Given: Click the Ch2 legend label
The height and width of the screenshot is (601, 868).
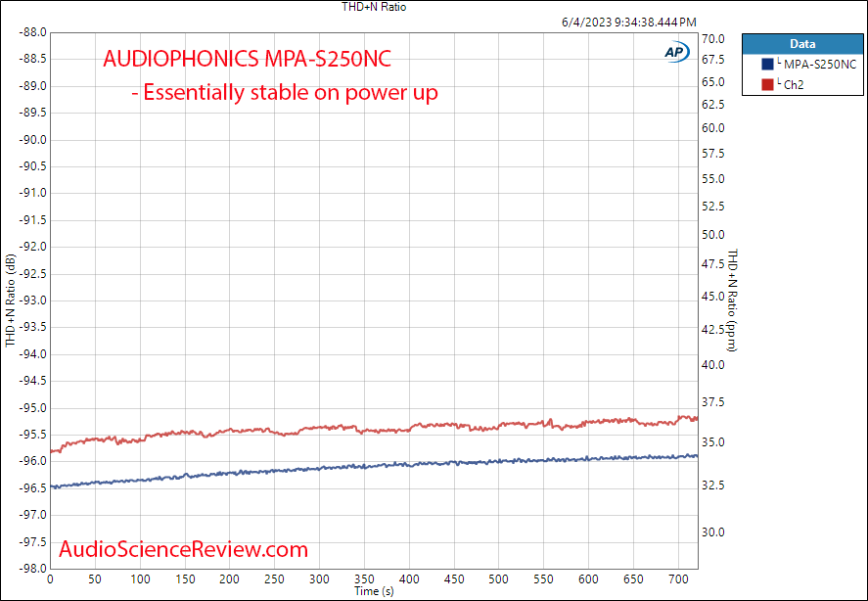Looking at the screenshot, I should click(x=794, y=85).
